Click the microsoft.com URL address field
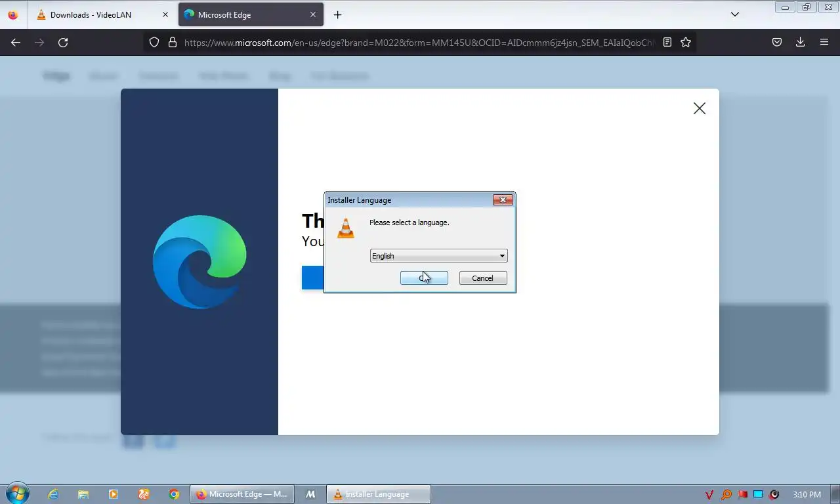840x504 pixels. (419, 43)
